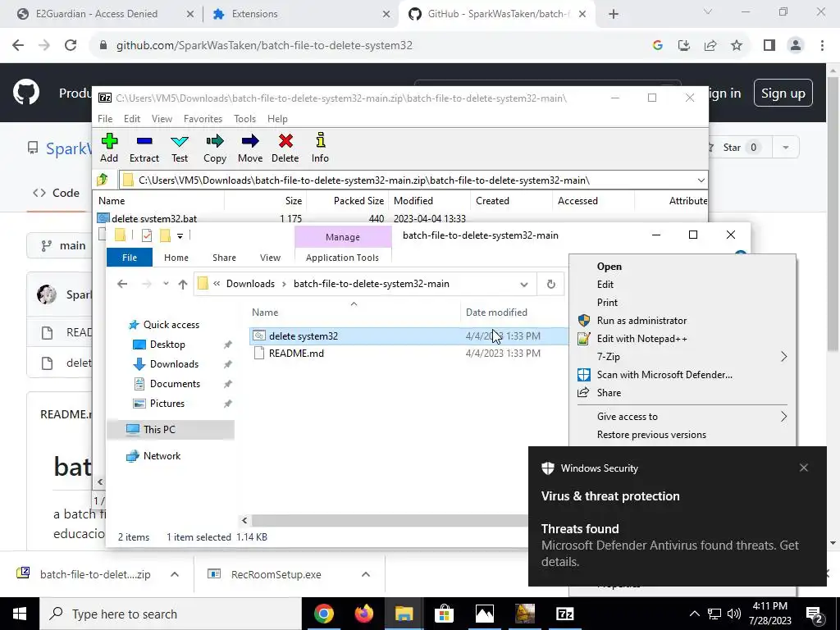This screenshot has height=630, width=840.
Task: Go back in Chrome browser
Action: click(x=18, y=45)
